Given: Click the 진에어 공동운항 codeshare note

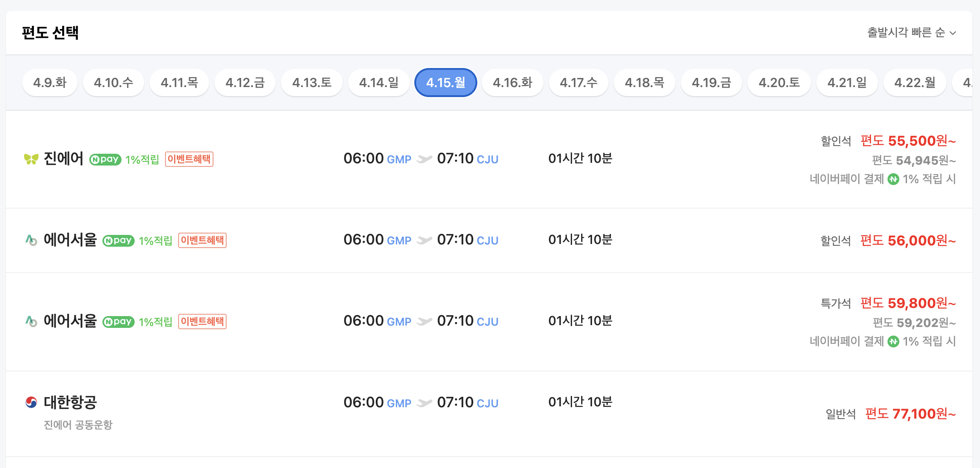Looking at the screenshot, I should (x=78, y=425).
